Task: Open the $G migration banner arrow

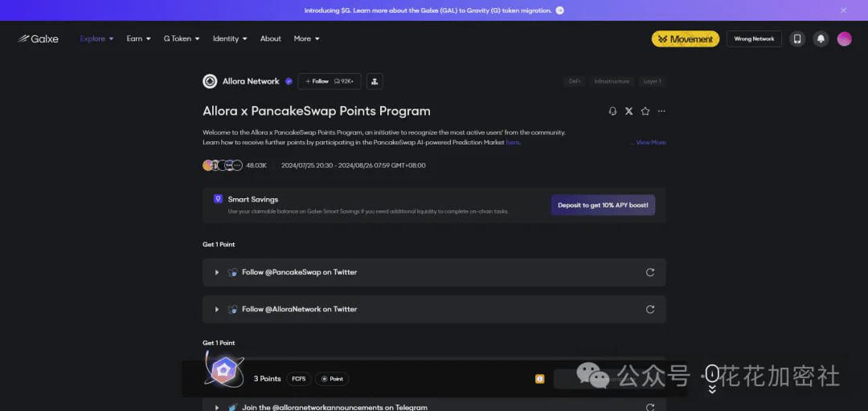Action: coord(559,10)
